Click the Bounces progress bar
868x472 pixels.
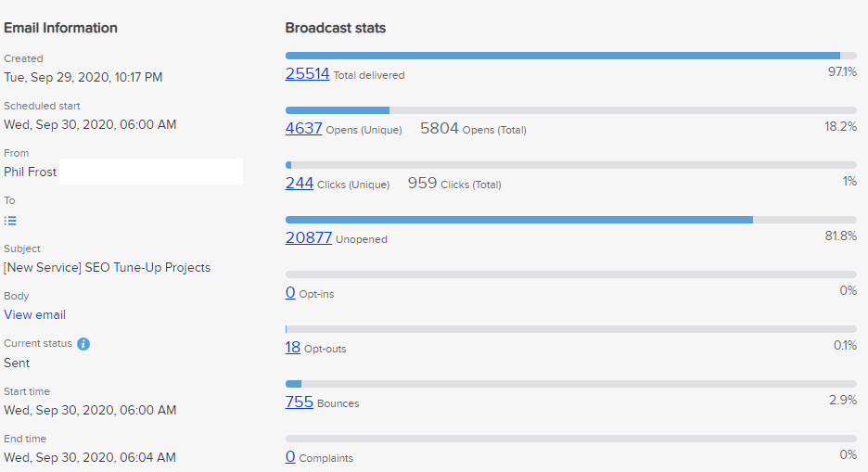coord(570,384)
